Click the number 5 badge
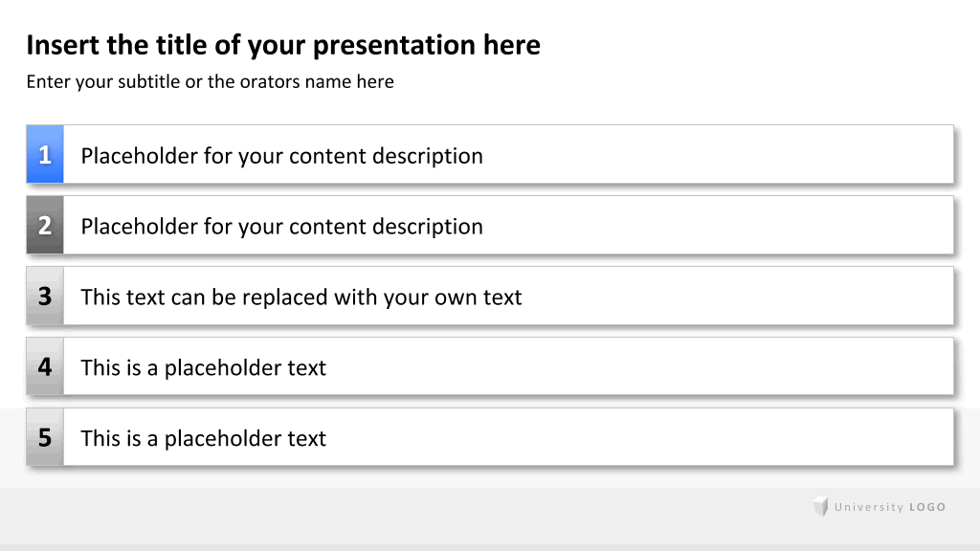This screenshot has width=980, height=551. pyautogui.click(x=45, y=437)
